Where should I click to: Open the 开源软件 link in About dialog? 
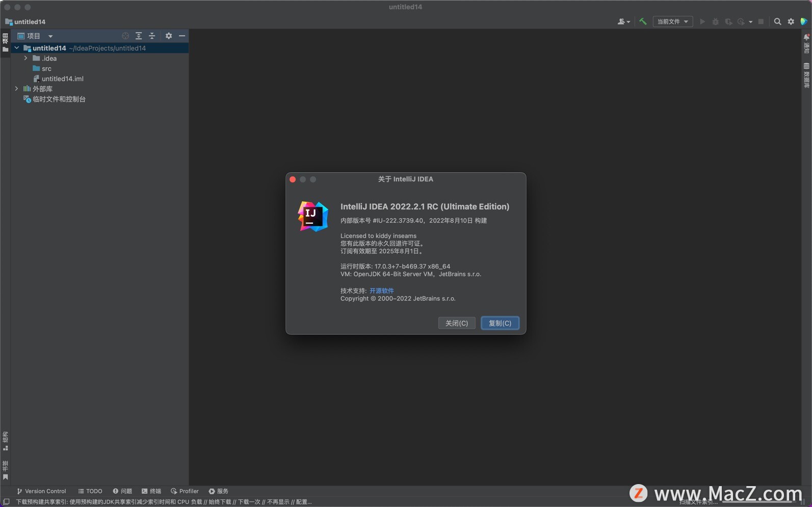(382, 290)
